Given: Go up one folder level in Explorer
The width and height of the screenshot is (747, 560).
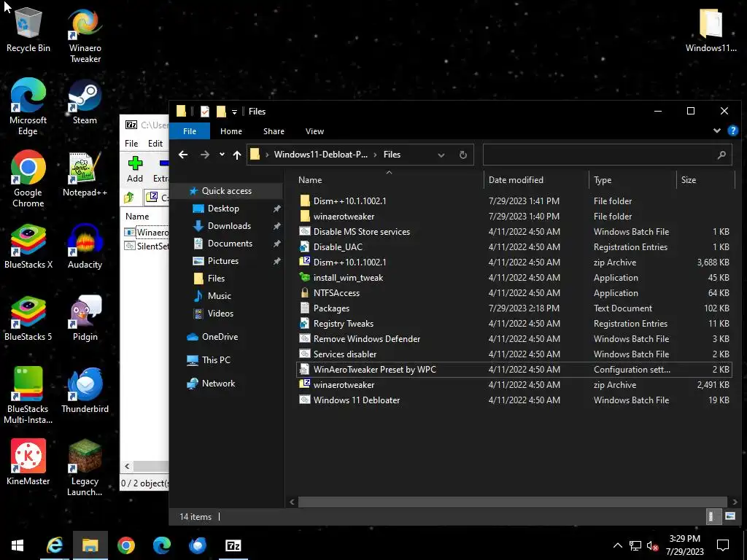Looking at the screenshot, I should pyautogui.click(x=237, y=155).
